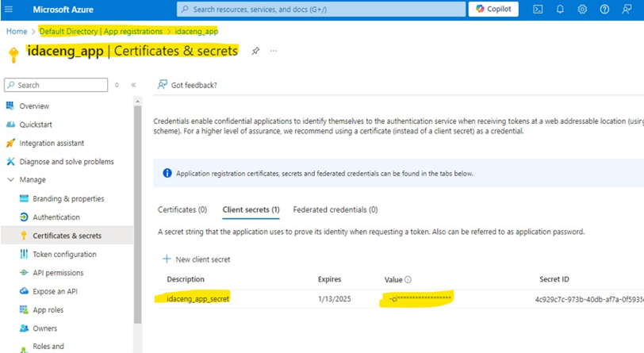Open portal settings gear icon
This screenshot has width=644, height=353.
[x=582, y=10]
